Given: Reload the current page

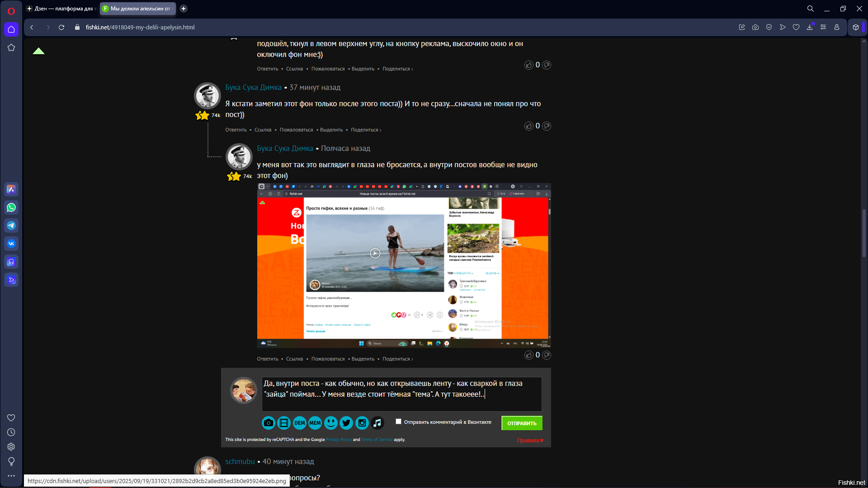Looking at the screenshot, I should pos(61,27).
